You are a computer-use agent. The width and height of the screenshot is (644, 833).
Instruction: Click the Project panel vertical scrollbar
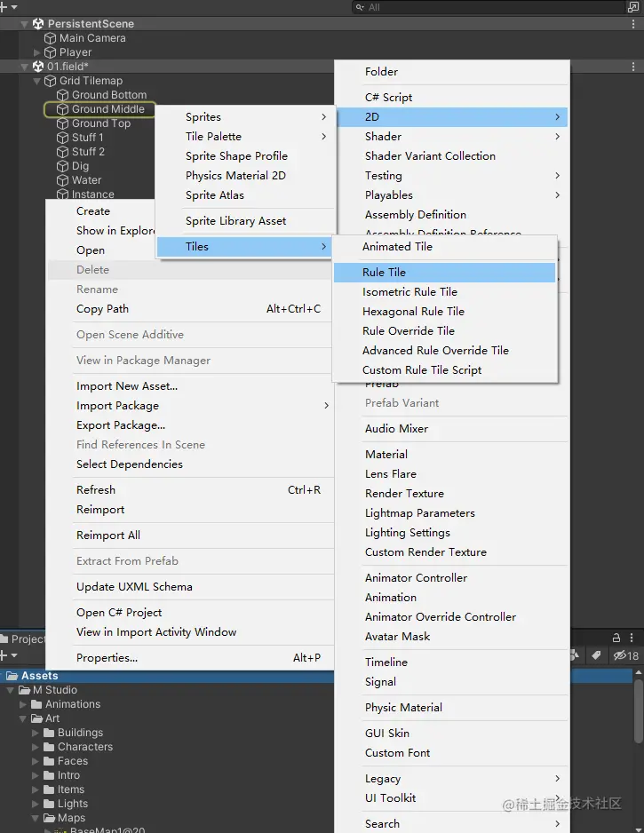pos(638,712)
